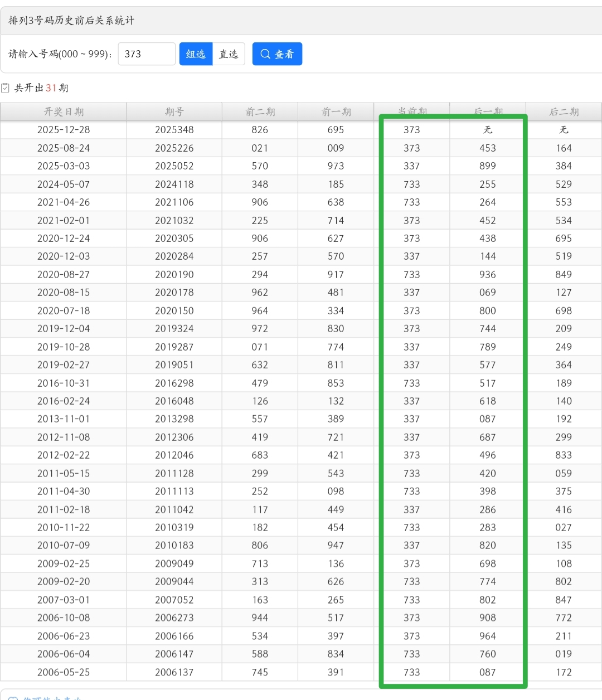
Task: Click the date cell 2020-08-15
Action: tap(64, 293)
